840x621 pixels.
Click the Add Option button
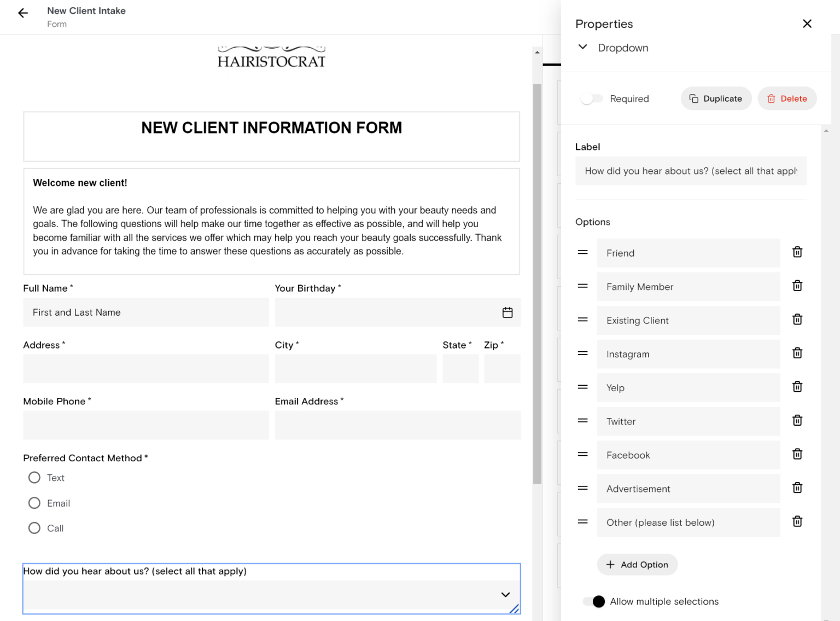point(637,565)
